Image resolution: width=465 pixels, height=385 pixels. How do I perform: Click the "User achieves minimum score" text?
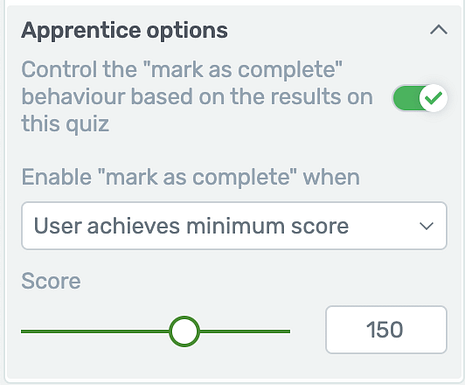coord(191,226)
